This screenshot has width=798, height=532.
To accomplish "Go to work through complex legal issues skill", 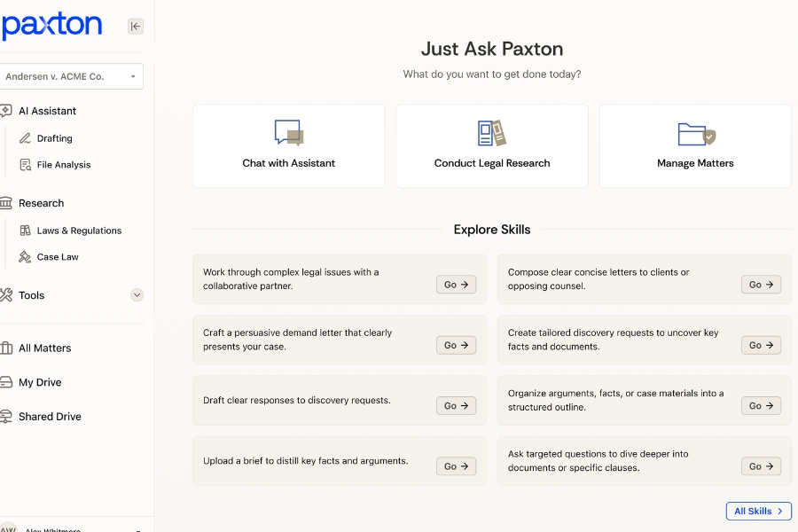I will tap(456, 285).
